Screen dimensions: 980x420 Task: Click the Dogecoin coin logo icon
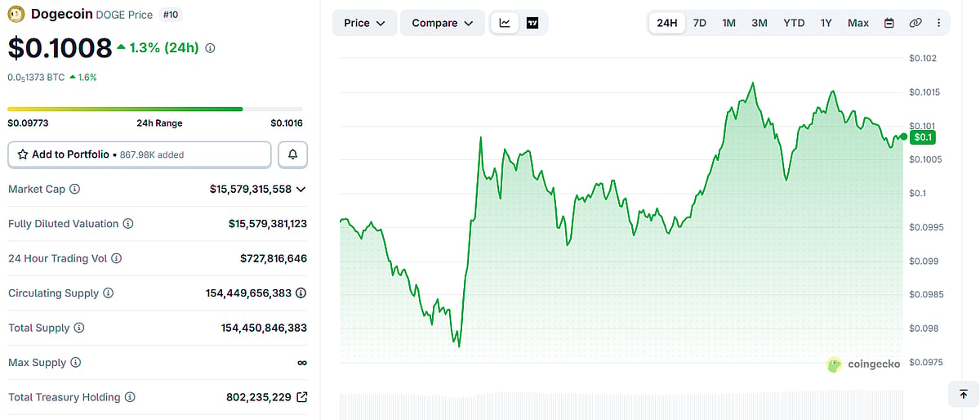click(x=17, y=14)
